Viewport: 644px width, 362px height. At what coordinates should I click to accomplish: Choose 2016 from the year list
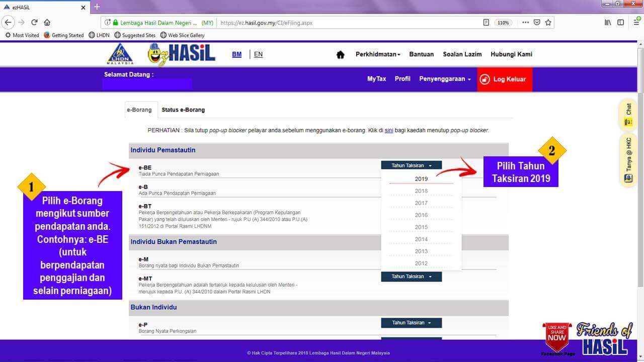pyautogui.click(x=421, y=215)
